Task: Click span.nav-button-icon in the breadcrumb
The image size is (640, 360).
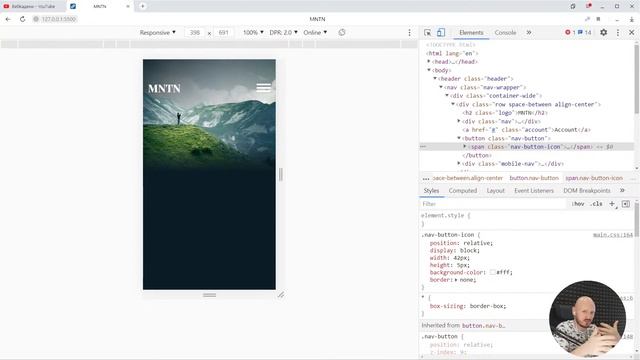Action: point(594,178)
